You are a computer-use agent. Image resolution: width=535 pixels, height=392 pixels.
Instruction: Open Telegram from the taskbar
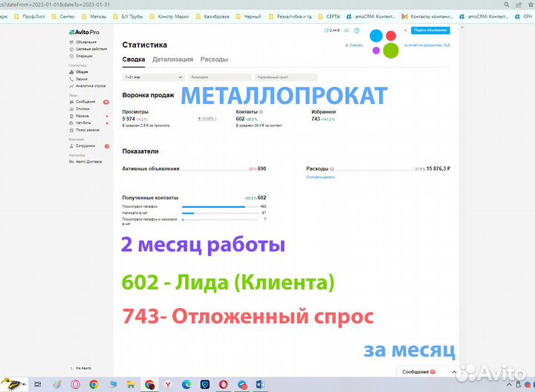coord(242,385)
